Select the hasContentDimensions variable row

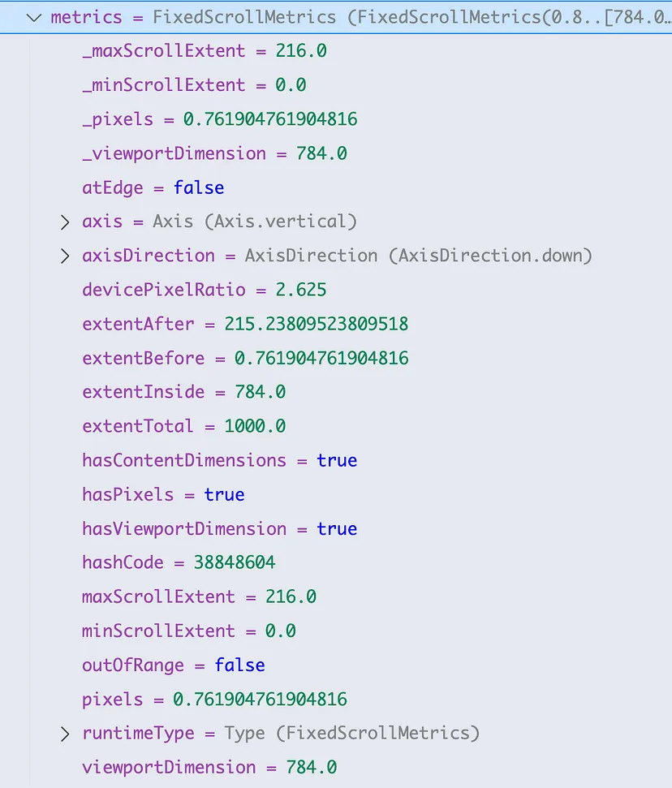[x=219, y=460]
